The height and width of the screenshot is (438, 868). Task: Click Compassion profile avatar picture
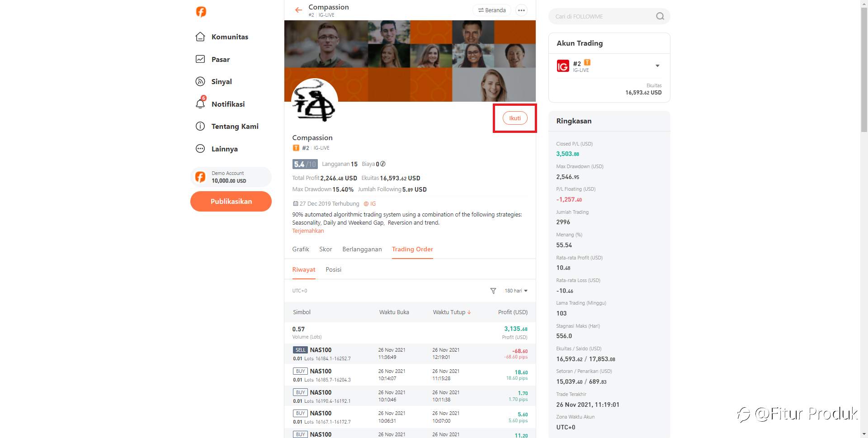click(x=314, y=101)
